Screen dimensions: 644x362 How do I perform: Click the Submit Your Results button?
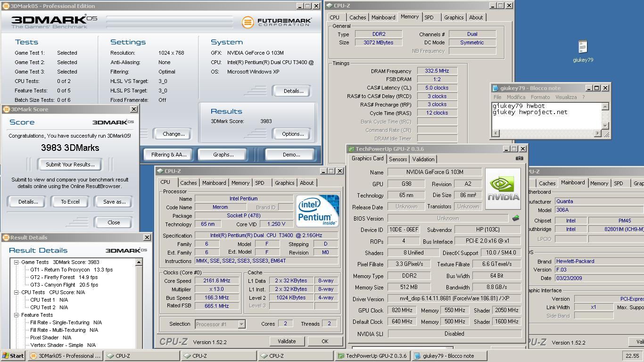(70, 165)
